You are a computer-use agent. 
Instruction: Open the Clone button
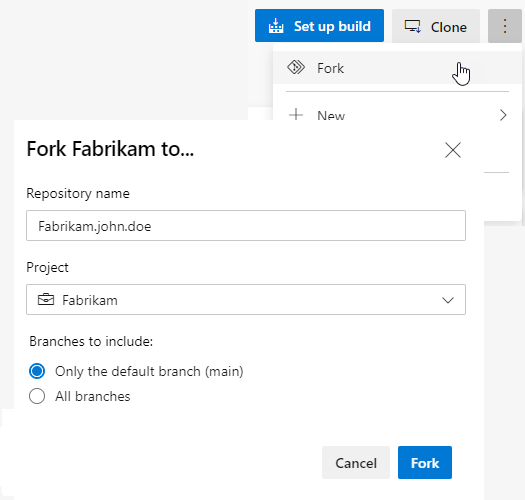click(436, 26)
